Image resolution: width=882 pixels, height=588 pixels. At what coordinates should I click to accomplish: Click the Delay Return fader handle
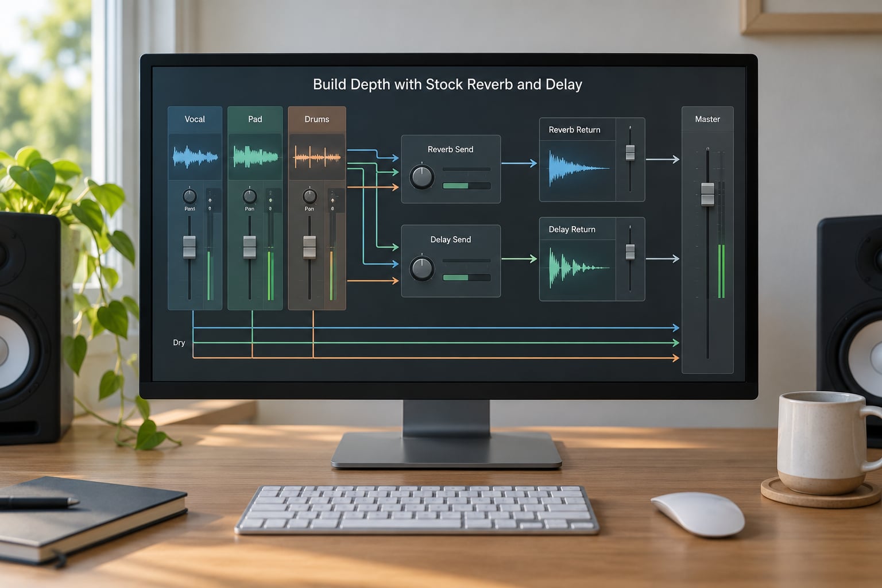click(630, 252)
